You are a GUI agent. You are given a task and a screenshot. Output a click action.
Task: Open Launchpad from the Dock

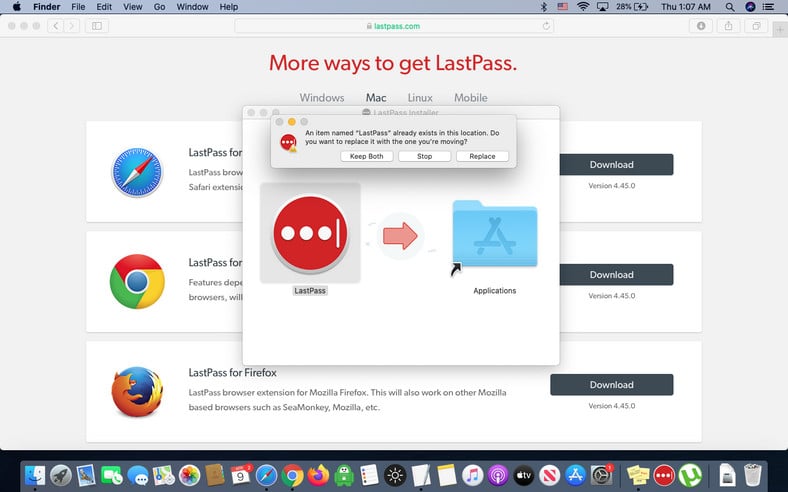[61, 475]
